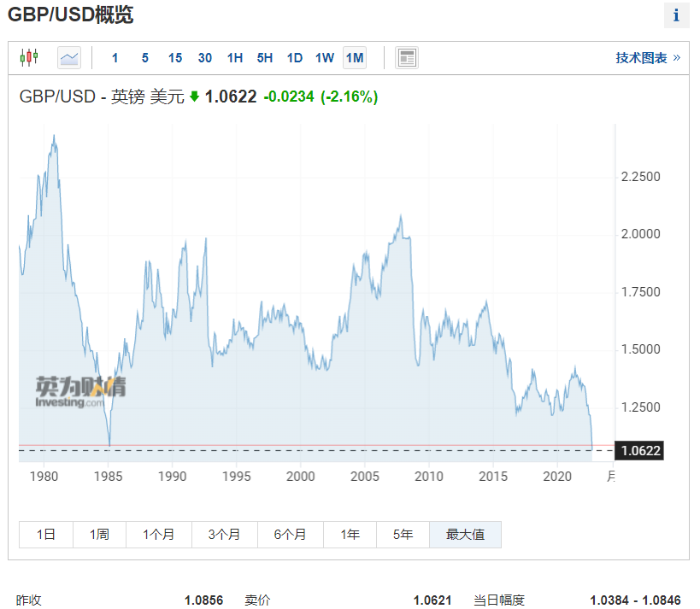Switch range to 6个月
The height and width of the screenshot is (609, 700).
click(x=291, y=535)
